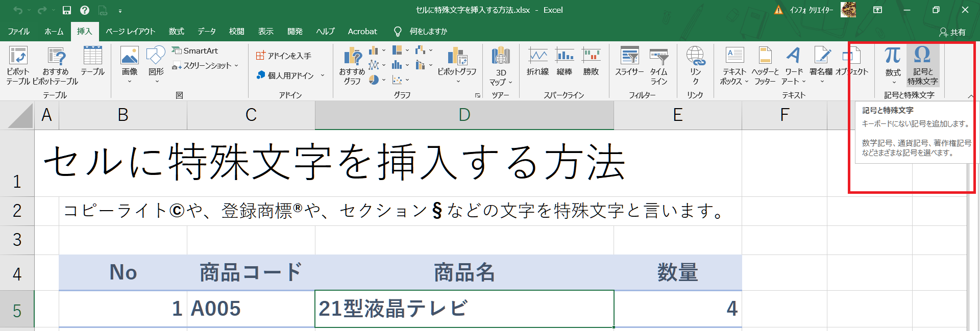Save the workbook with the floppy icon
Screen dimensions: 980x331
66,10
